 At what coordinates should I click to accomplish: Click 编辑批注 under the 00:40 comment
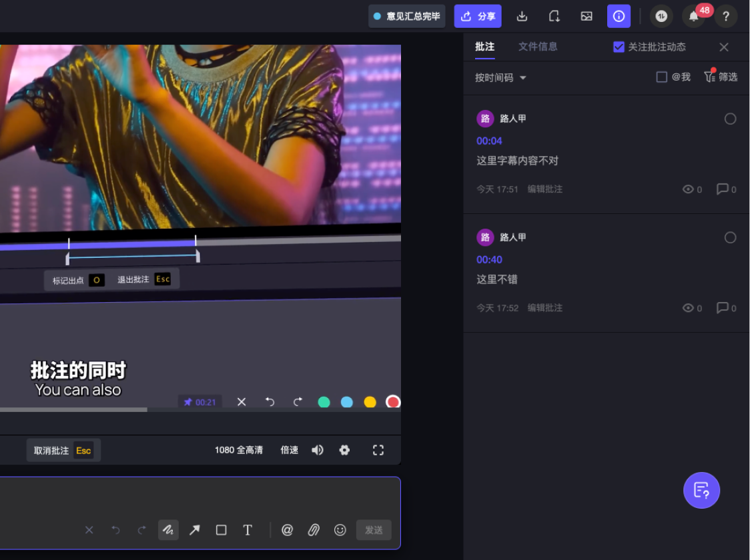coord(544,308)
